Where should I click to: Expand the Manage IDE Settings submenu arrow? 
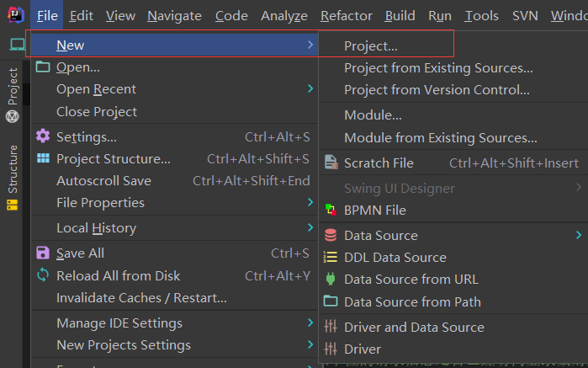[x=310, y=323]
